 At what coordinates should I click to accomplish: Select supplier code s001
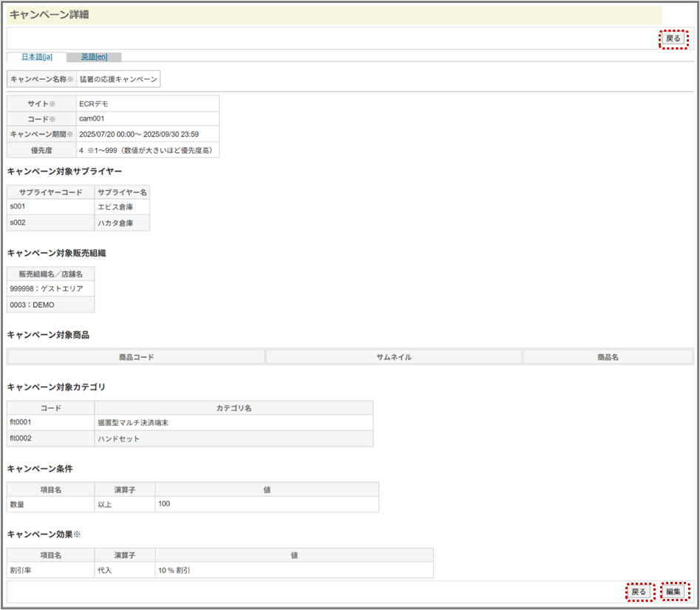click(x=18, y=206)
